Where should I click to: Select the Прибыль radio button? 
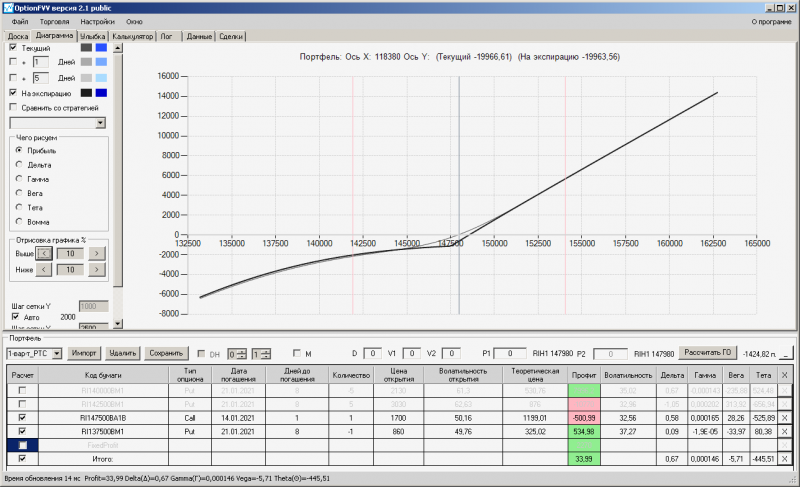tap(19, 150)
